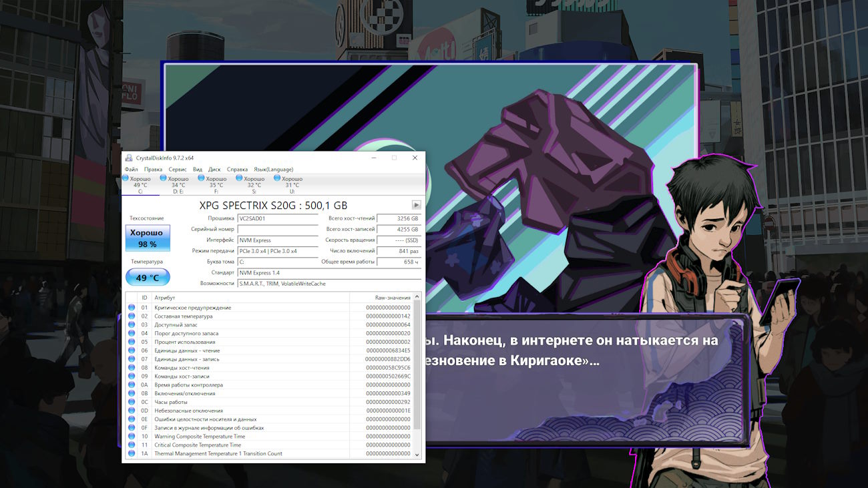868x488 pixels.
Task: Click the Возможности field with S.M.A.R.T., TRIM
Action: (x=329, y=284)
